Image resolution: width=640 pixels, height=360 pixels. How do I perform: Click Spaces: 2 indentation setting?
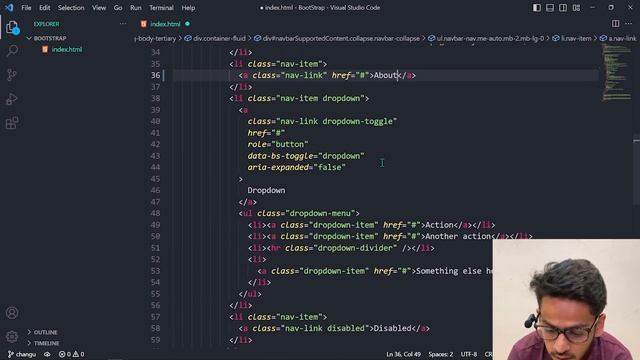pos(441,354)
